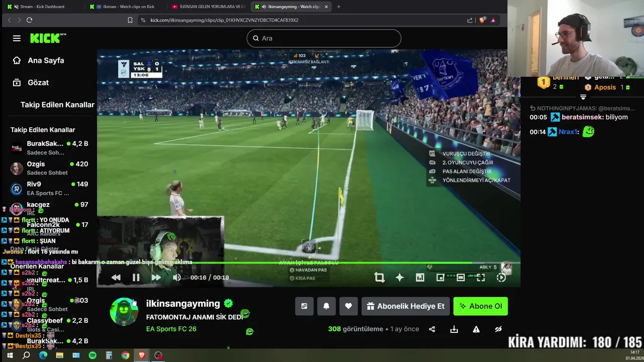Image resolution: width=644 pixels, height=362 pixels.
Task: Open the Riv9 followed channel
Action: tap(49, 189)
